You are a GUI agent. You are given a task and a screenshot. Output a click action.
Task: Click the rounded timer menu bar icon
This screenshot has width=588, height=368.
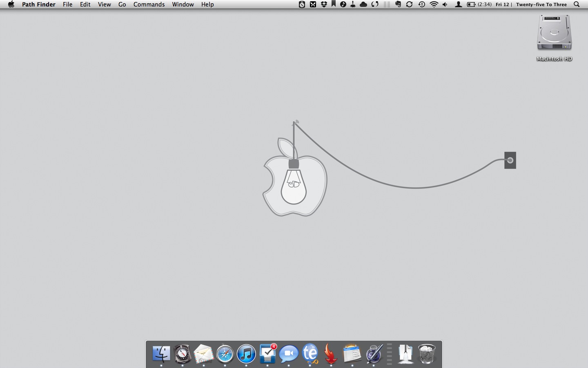302,4
